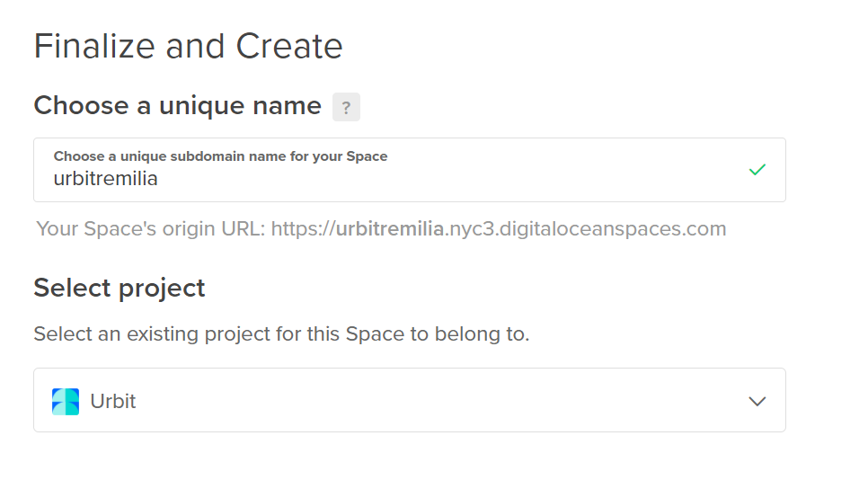
Task: Click the subdomain field's floating label
Action: pyautogui.click(x=220, y=156)
